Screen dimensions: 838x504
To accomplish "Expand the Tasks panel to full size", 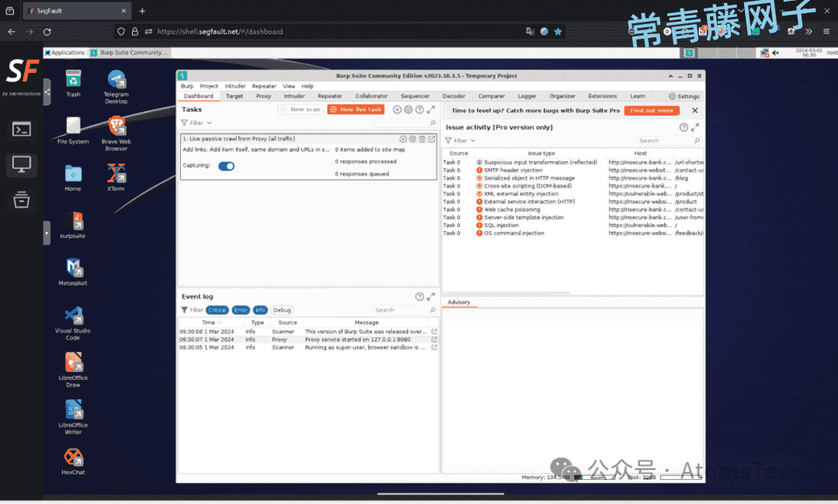I will pos(431,109).
